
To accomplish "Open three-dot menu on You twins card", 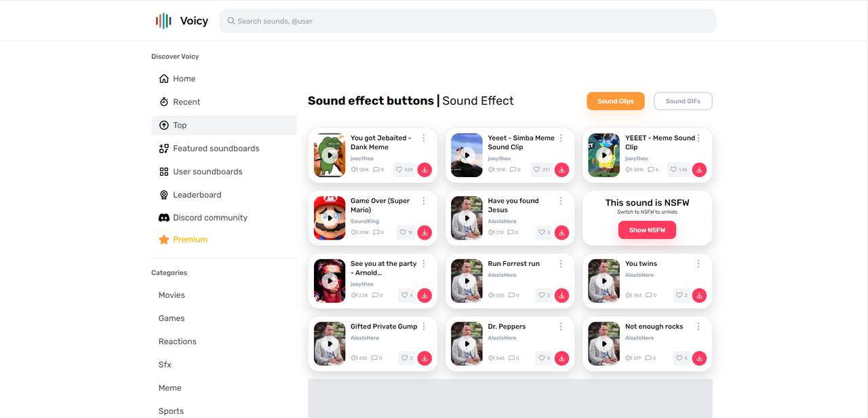I will [x=698, y=264].
